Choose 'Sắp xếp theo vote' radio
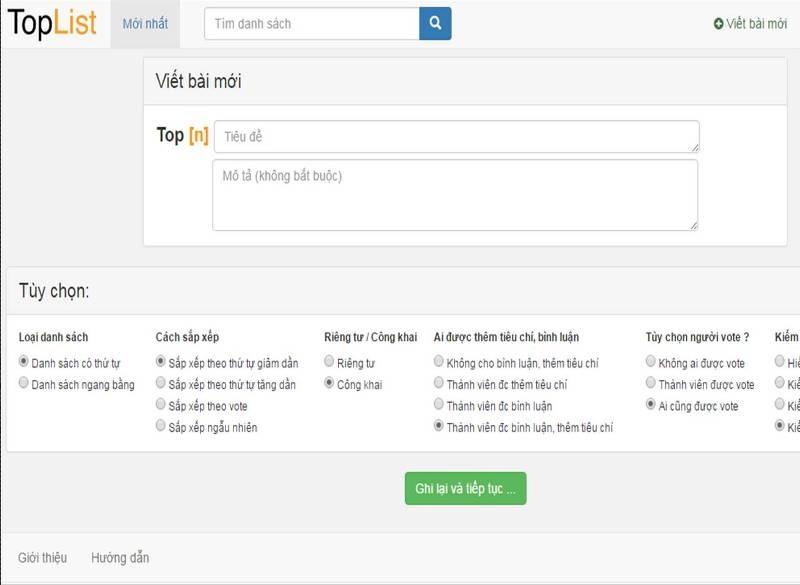This screenshot has height=585, width=800. point(161,405)
